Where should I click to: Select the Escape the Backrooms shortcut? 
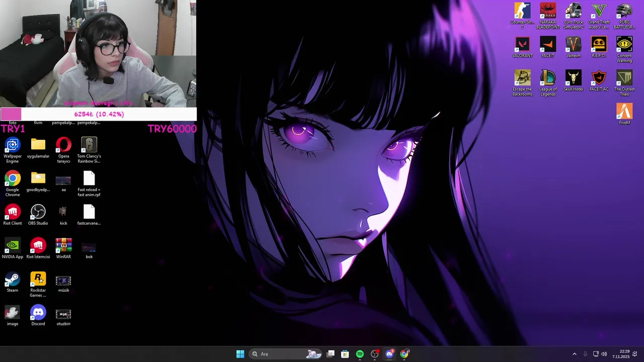click(522, 83)
